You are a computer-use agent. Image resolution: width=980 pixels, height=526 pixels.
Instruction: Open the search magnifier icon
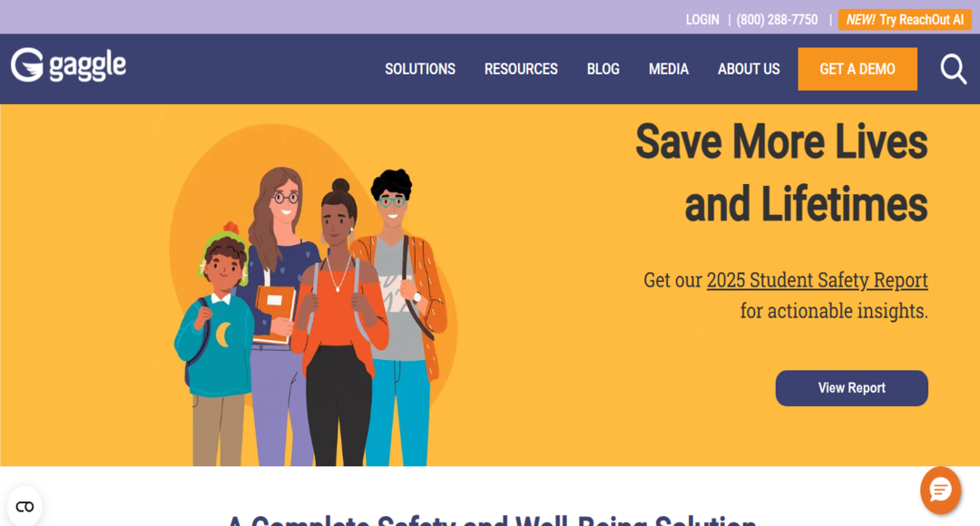954,69
